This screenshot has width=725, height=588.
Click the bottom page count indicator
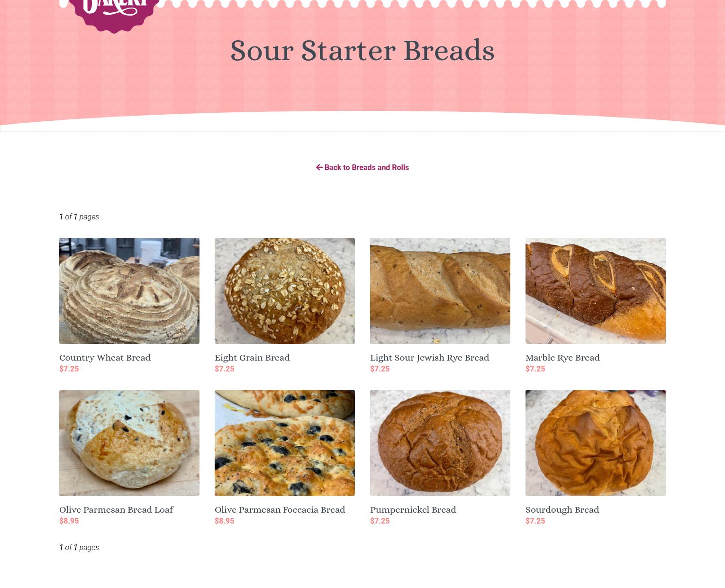pos(79,547)
